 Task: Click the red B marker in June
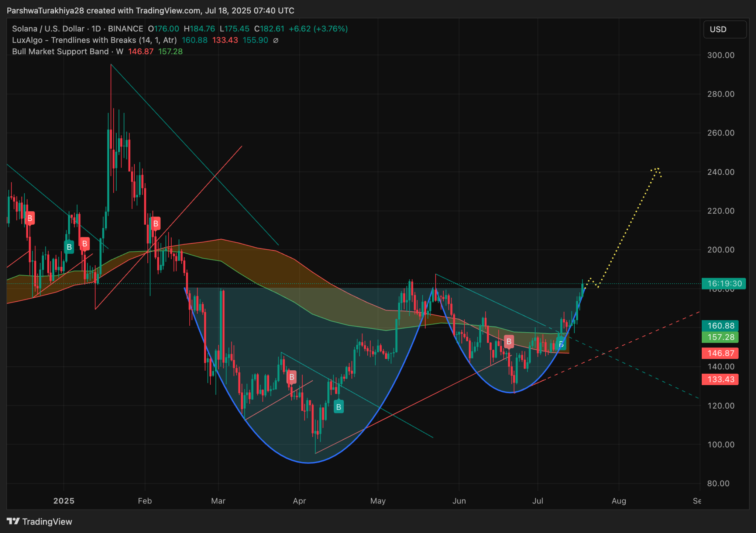[x=509, y=342]
